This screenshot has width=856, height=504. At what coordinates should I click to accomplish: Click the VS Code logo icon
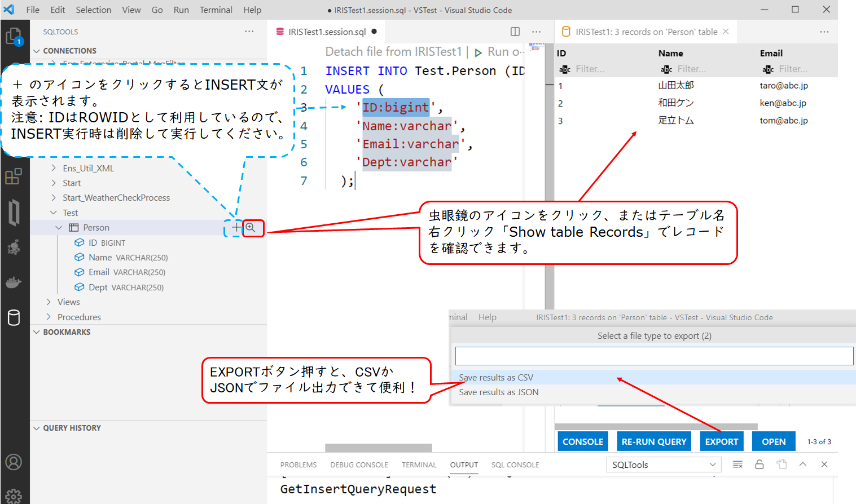click(9, 10)
